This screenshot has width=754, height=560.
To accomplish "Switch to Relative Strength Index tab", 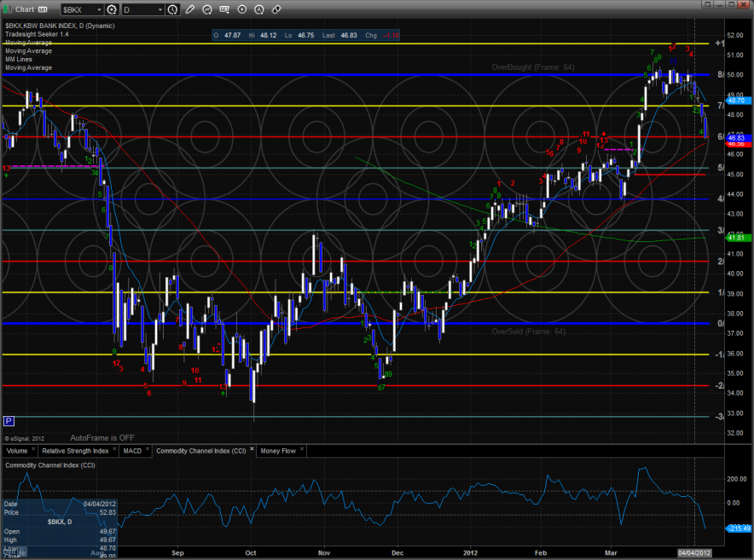I will pos(77,449).
